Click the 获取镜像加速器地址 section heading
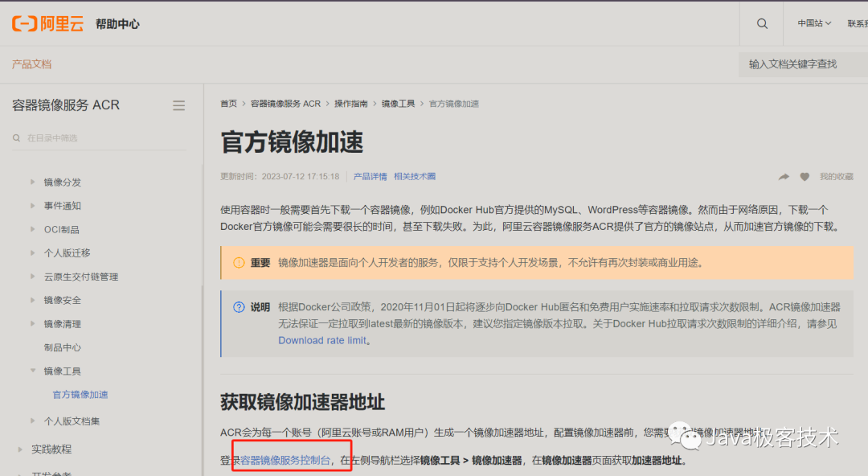The height and width of the screenshot is (476, 868). [x=302, y=402]
